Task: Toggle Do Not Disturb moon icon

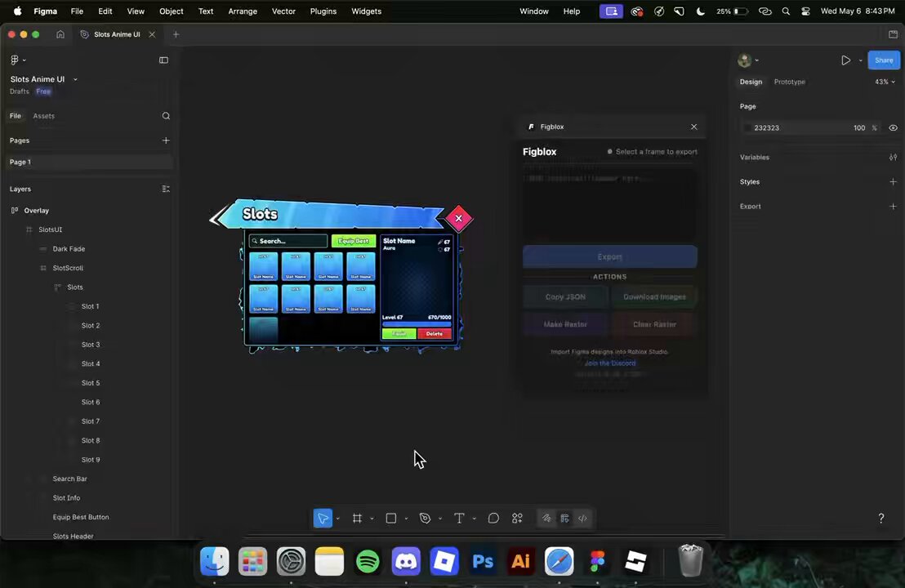Action: 700,11
